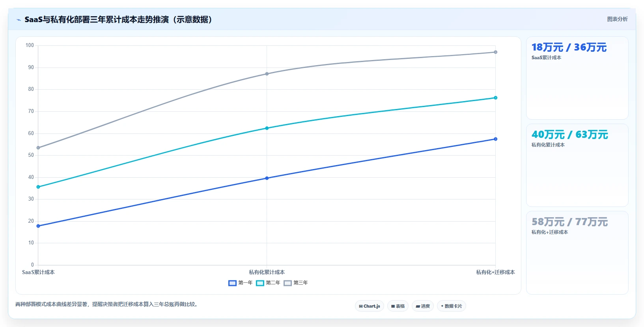Click the SaaS累计成本 x-axis label

(38, 272)
